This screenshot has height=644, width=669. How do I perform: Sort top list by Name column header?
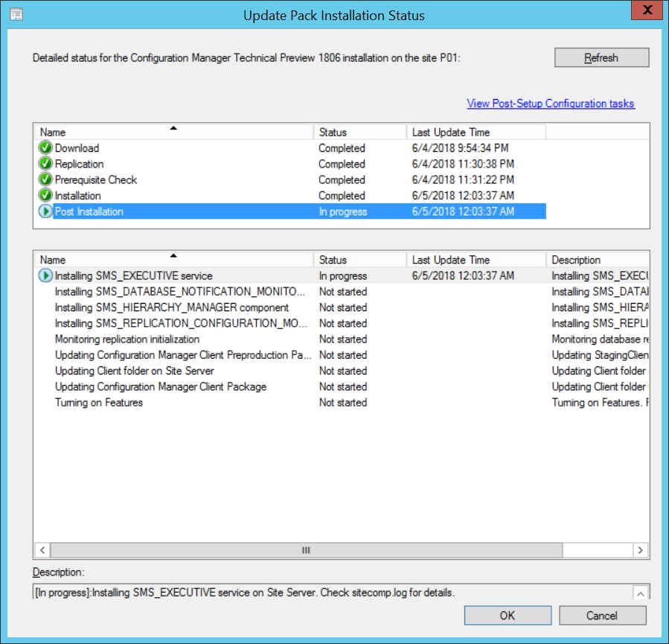pos(174,133)
